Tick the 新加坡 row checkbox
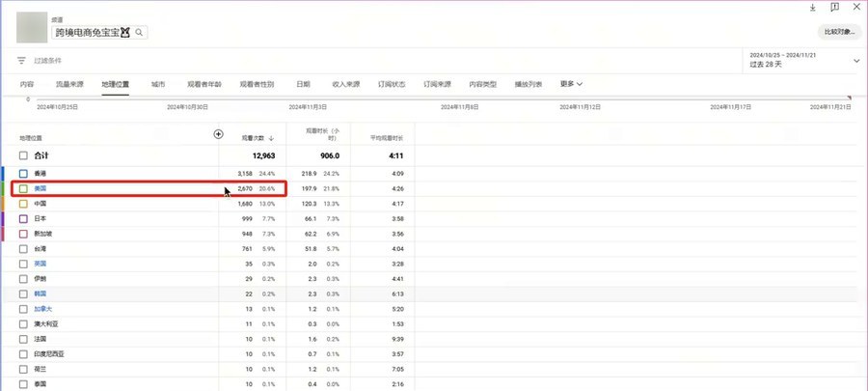 [23, 234]
